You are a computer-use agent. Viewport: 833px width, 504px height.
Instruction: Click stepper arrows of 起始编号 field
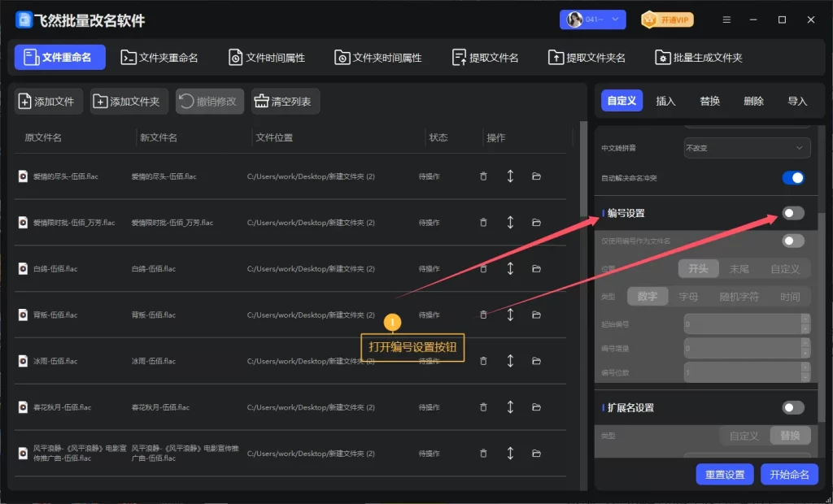pos(805,324)
